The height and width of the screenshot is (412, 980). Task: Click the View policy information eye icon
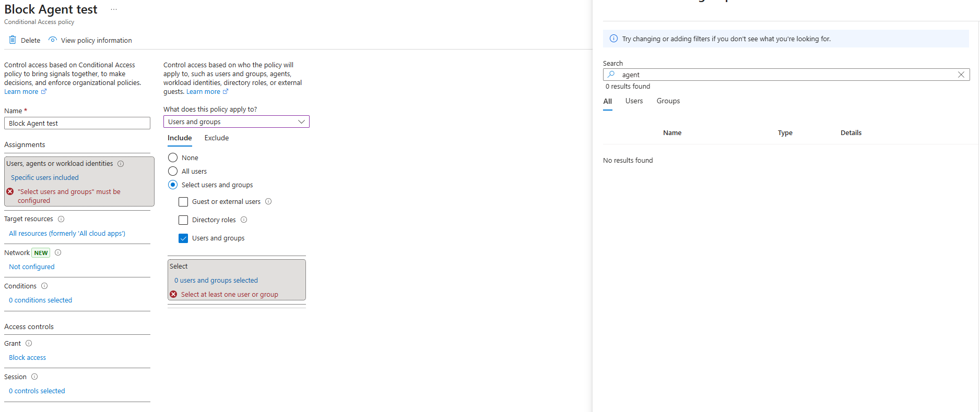pos(53,40)
